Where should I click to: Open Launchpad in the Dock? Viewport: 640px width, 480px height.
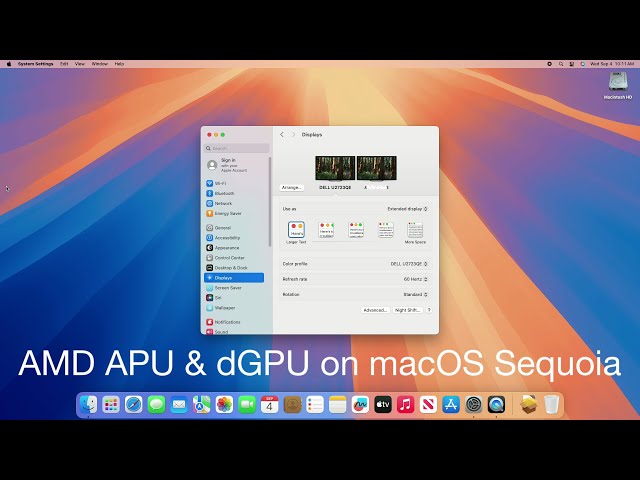click(x=111, y=404)
